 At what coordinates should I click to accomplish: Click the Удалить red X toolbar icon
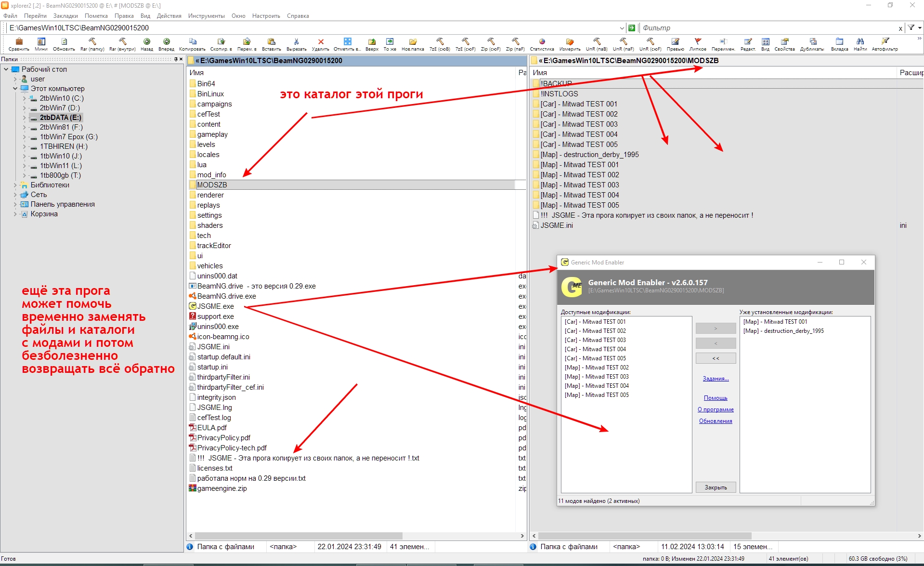[321, 44]
